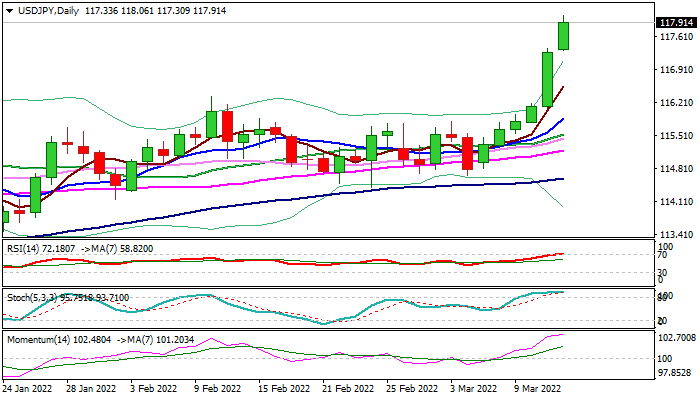The width and height of the screenshot is (700, 400).
Task: Select the 9 Mar 2022 date label
Action: [x=539, y=388]
